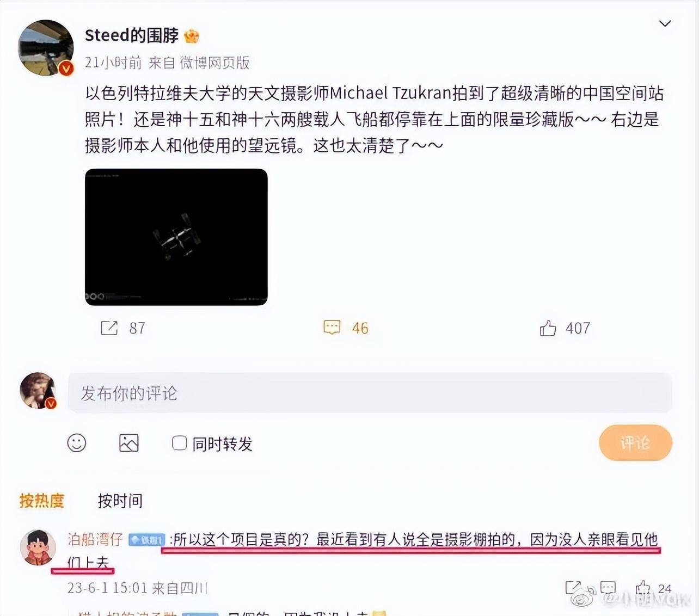This screenshot has height=616, width=699.
Task: Visit Steed的围脖 profile name link
Action: click(132, 35)
